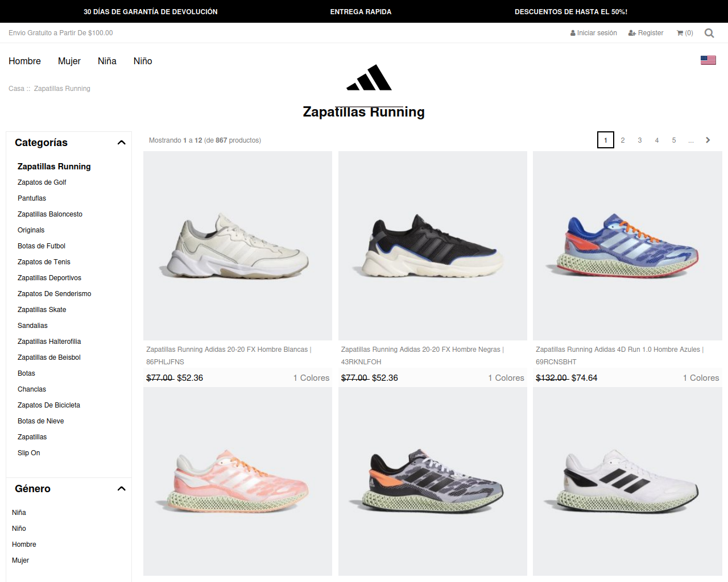728x582 pixels.
Task: Select Zapatos De Senderismo category
Action: (x=55, y=294)
